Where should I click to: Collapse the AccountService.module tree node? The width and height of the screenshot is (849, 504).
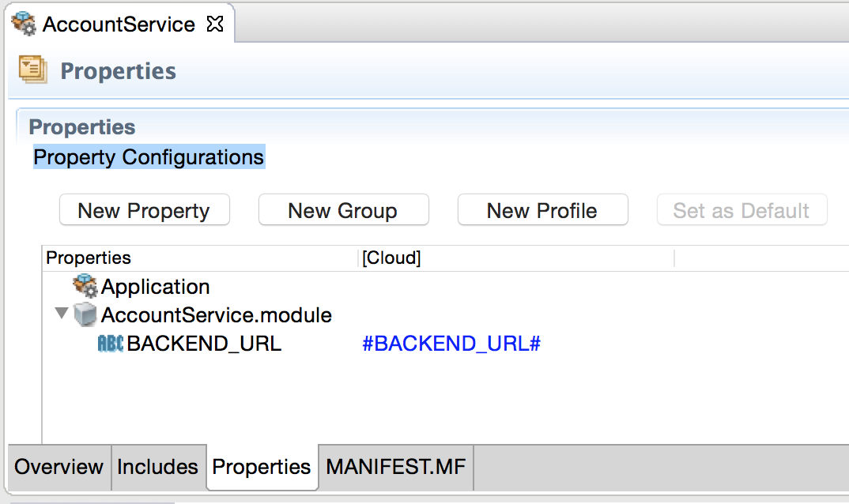pos(61,314)
